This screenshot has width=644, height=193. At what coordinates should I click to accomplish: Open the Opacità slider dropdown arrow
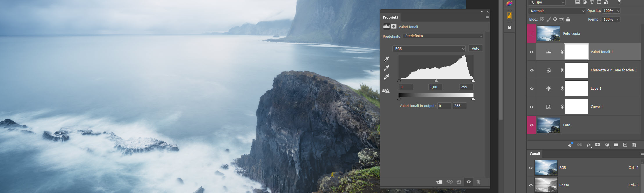tap(618, 11)
